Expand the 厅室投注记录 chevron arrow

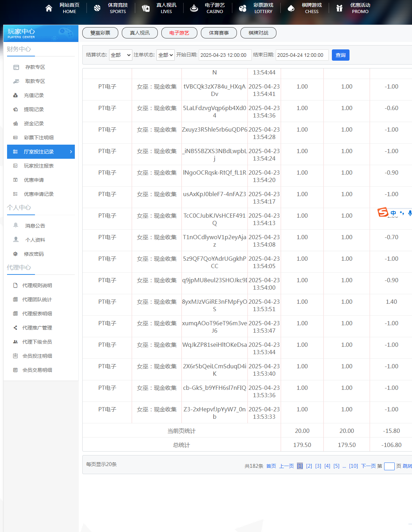(71, 152)
